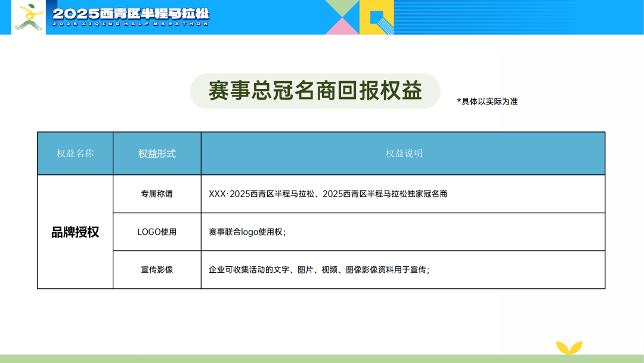Click the 企业可收集活动的文字 description cell
This screenshot has height=363, width=644.
point(319,270)
